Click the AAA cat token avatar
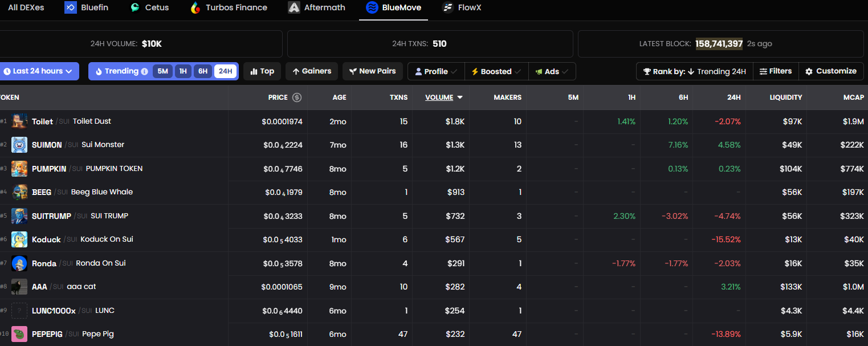Screen dimensions: 868x346 (19, 287)
